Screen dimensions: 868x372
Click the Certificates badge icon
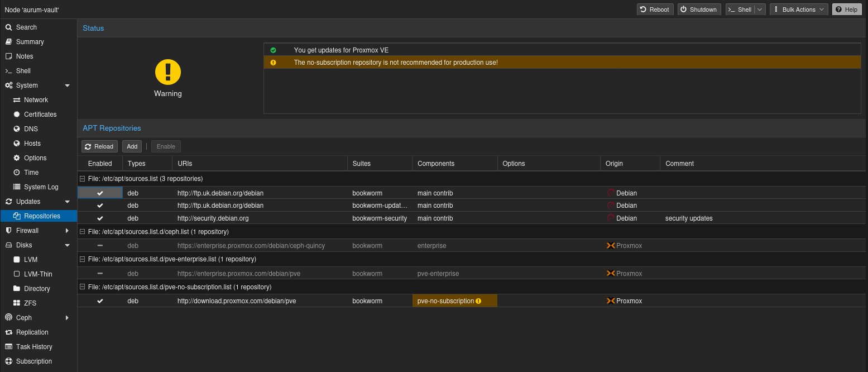[x=17, y=115]
